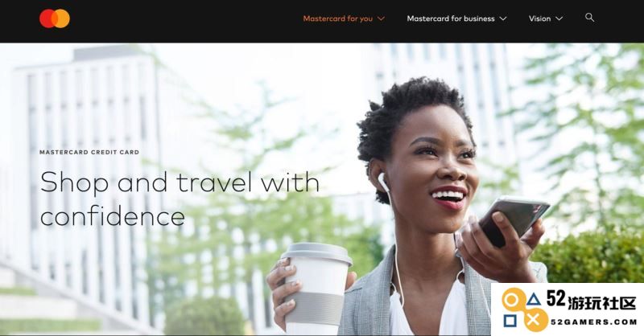The height and width of the screenshot is (336, 644).
Task: Expand the chevron next to Vision
Action: 559,18
